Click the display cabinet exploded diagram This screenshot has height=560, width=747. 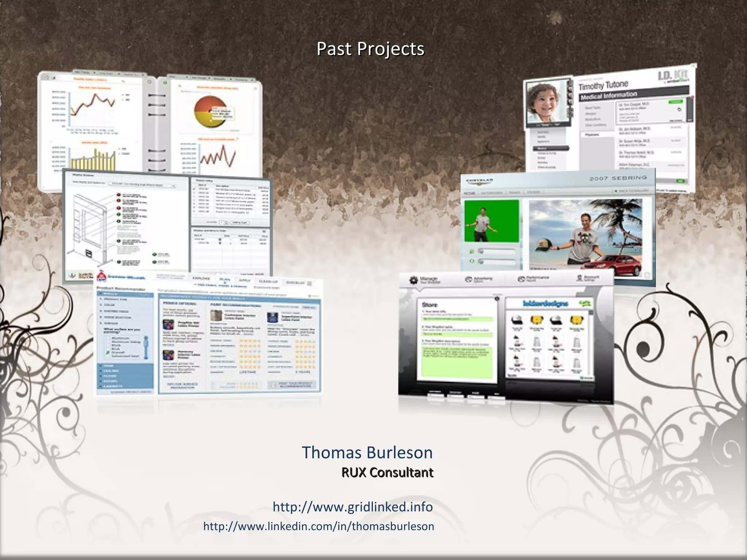point(90,230)
